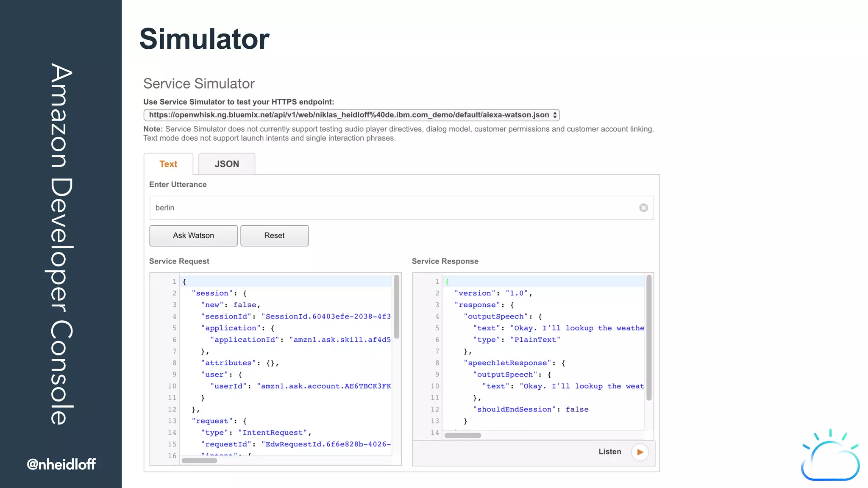Screen dimensions: 868x488
Task: Click the Listen label
Action: [x=609, y=452]
